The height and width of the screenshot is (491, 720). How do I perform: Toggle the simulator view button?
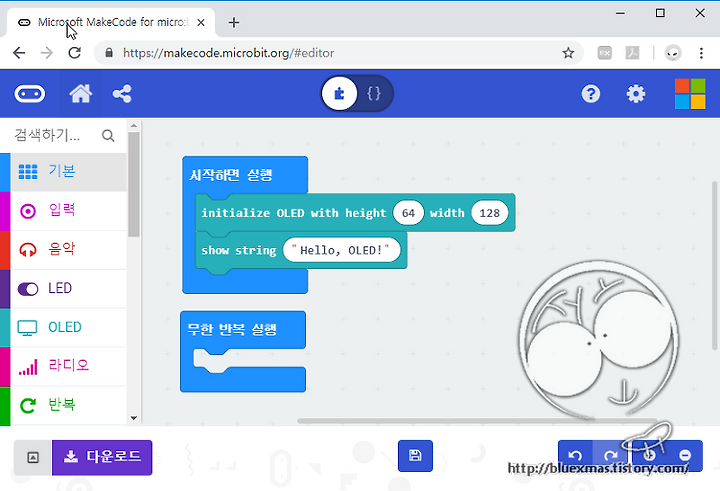click(33, 457)
